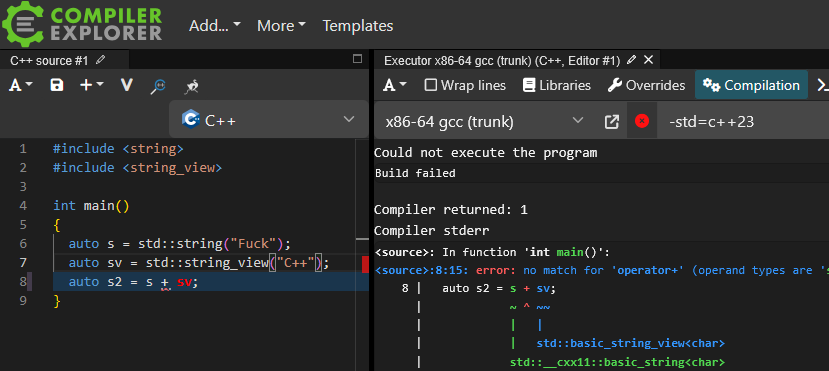Screen dimensions: 829x371
Task: Click the 'int main()' line 4
Action: 91,206
